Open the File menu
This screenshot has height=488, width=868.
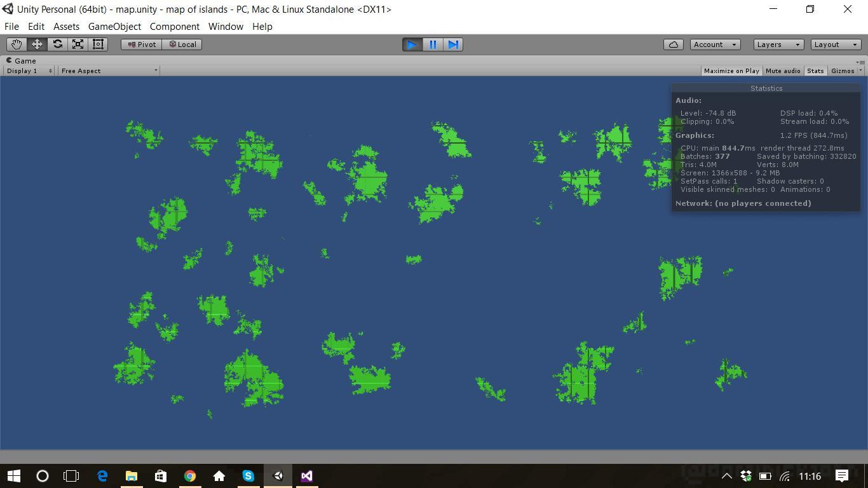[x=11, y=27]
